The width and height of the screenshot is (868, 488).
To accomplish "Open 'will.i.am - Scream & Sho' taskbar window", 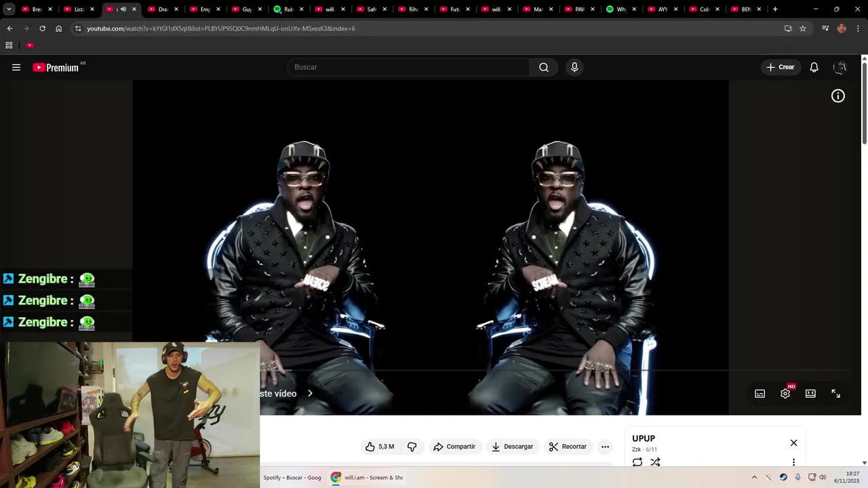I will coord(367,478).
